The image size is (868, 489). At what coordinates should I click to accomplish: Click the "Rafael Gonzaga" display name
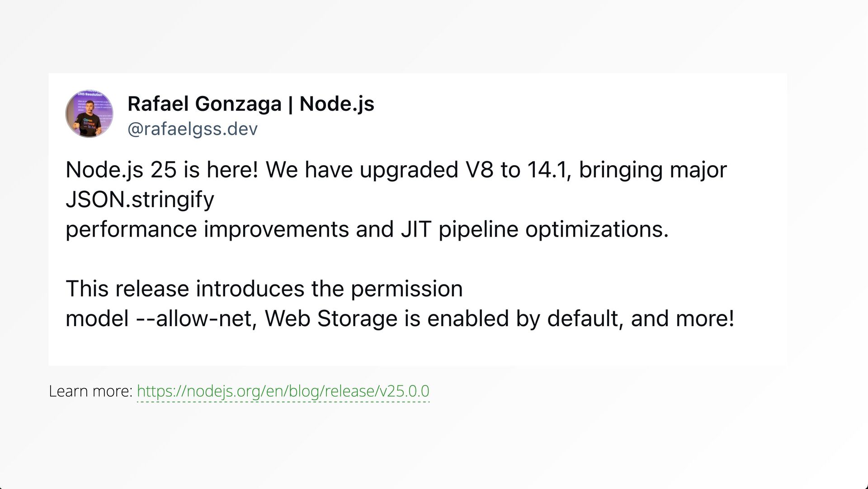point(204,104)
